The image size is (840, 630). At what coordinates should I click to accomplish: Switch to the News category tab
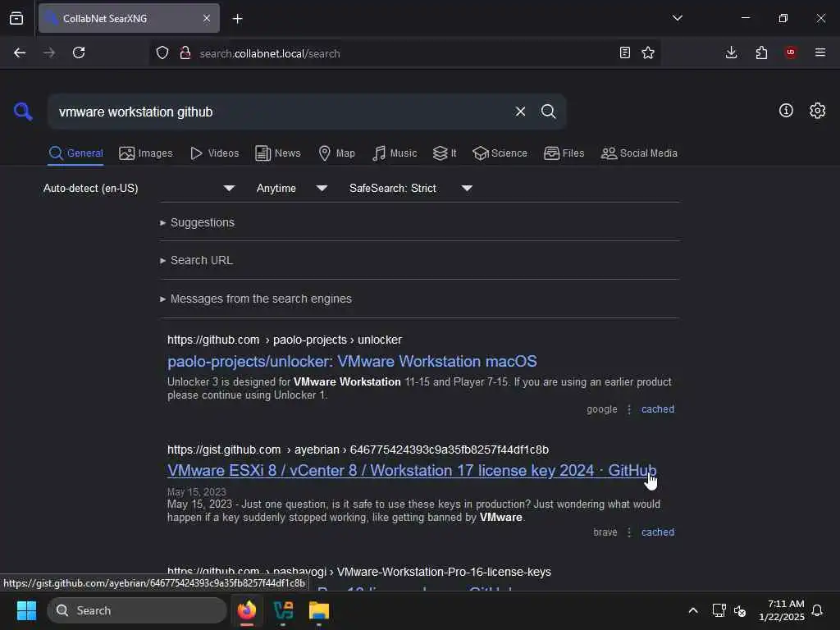(x=278, y=153)
